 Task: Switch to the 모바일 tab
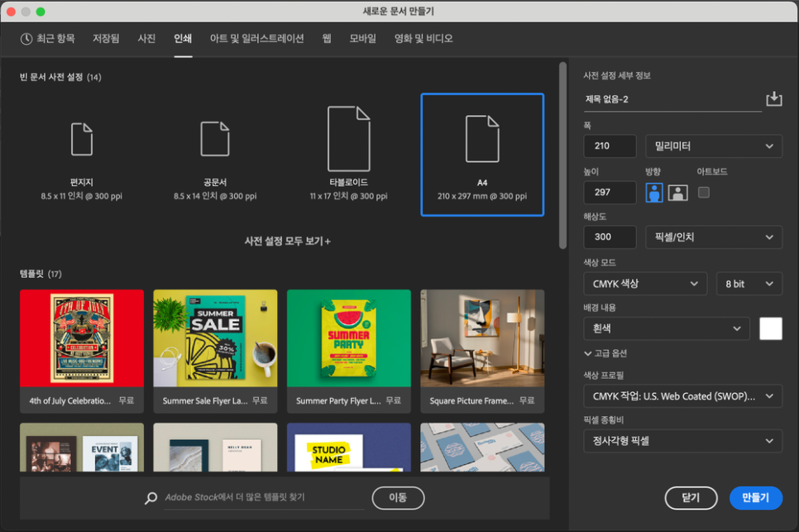point(363,39)
